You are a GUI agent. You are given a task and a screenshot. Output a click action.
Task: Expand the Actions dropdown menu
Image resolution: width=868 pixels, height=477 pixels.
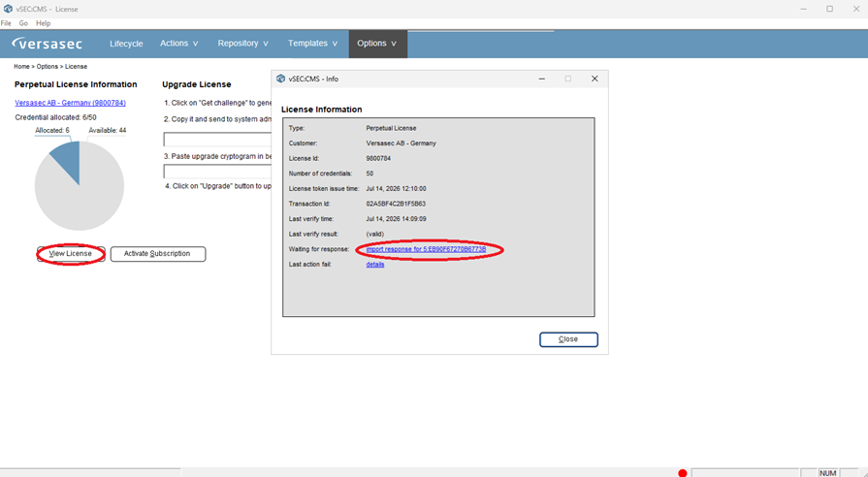(x=178, y=44)
